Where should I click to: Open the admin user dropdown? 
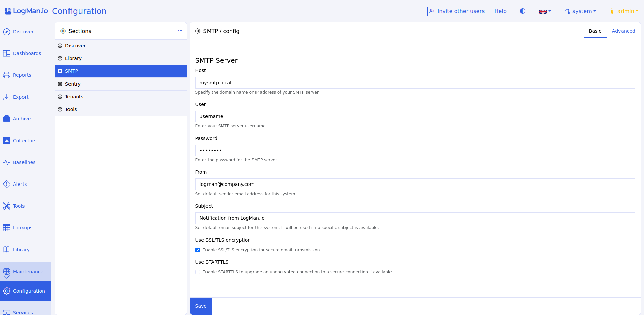pos(624,11)
